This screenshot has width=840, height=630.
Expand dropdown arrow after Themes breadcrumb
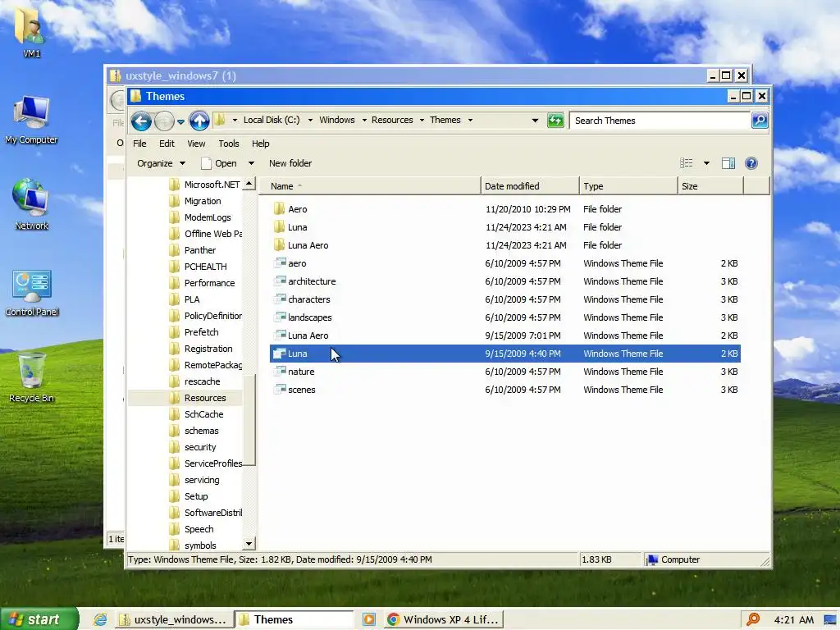click(470, 121)
